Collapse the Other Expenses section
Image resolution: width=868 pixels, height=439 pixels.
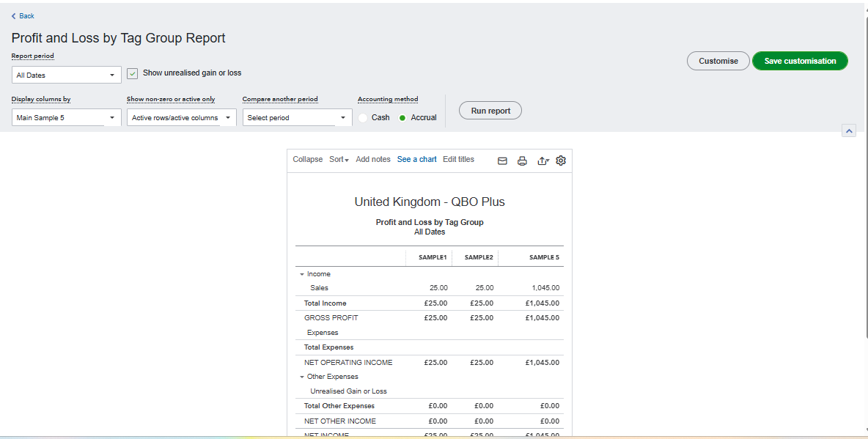302,377
